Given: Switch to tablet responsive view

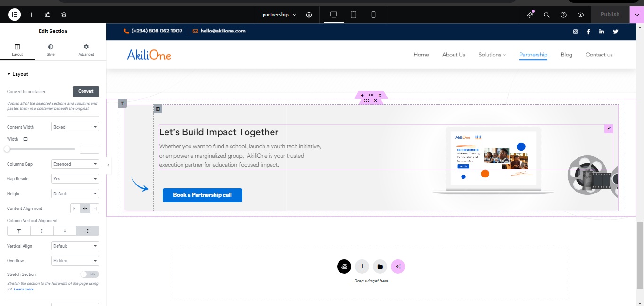Looking at the screenshot, I should [x=354, y=15].
